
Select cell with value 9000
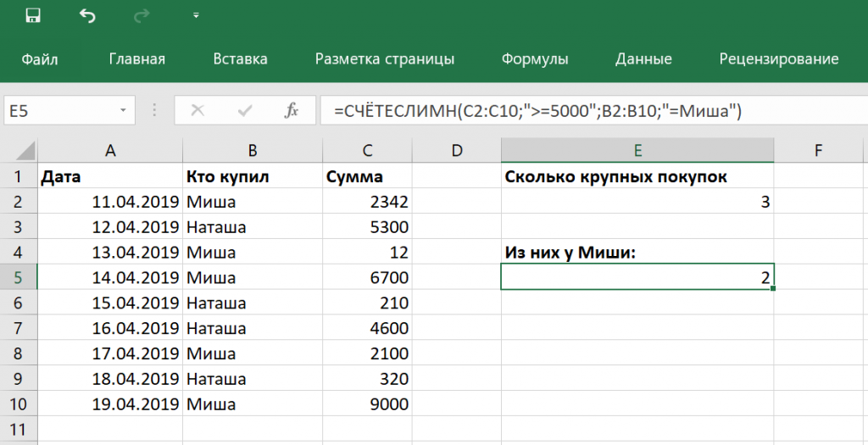click(x=367, y=404)
